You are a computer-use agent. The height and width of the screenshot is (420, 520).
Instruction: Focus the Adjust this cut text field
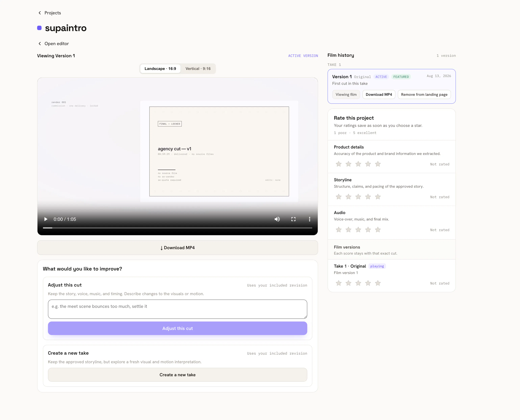coord(177,309)
